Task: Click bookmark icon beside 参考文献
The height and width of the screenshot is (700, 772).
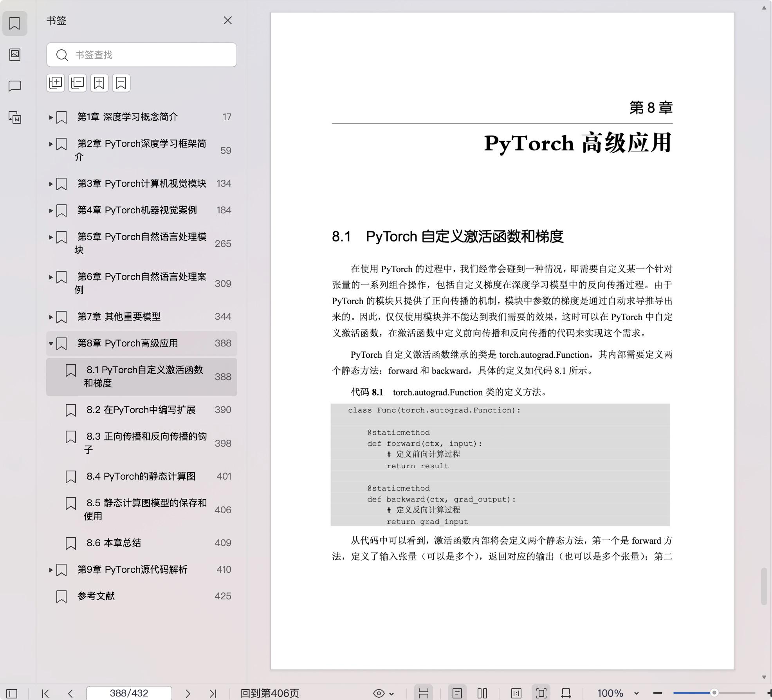Action: 61,597
